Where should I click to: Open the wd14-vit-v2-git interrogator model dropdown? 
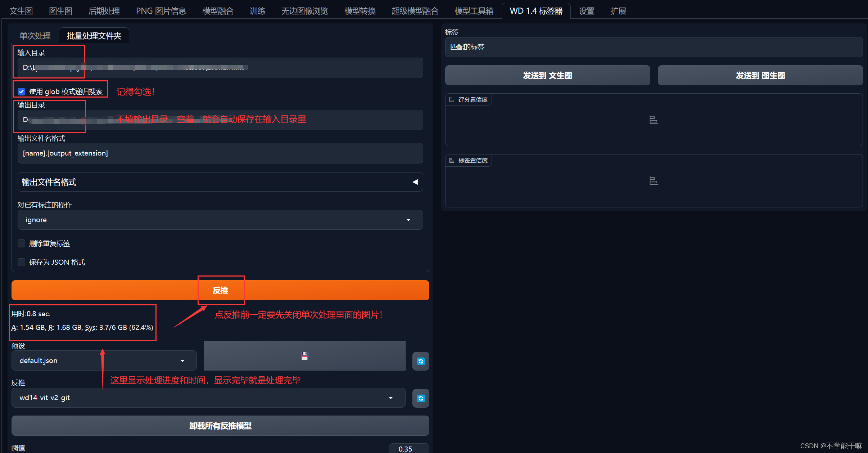208,398
